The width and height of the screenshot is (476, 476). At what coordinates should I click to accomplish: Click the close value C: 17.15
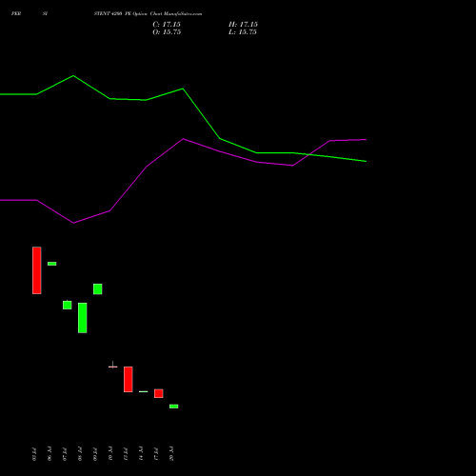[167, 25]
